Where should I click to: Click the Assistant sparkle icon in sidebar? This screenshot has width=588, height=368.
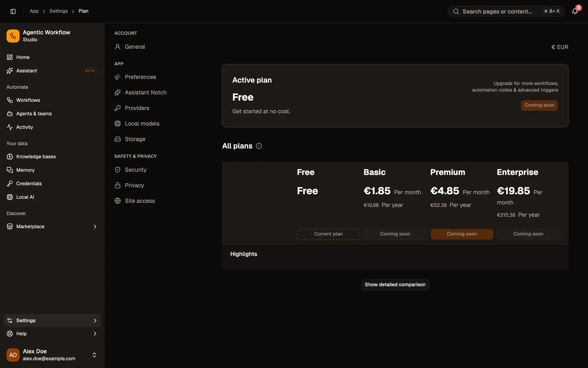pos(10,71)
